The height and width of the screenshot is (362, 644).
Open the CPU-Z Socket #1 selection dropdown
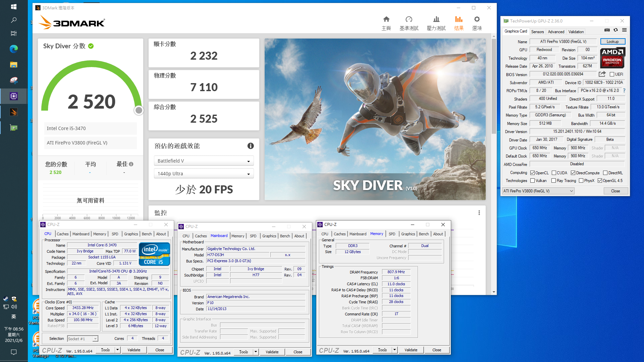[83, 339]
